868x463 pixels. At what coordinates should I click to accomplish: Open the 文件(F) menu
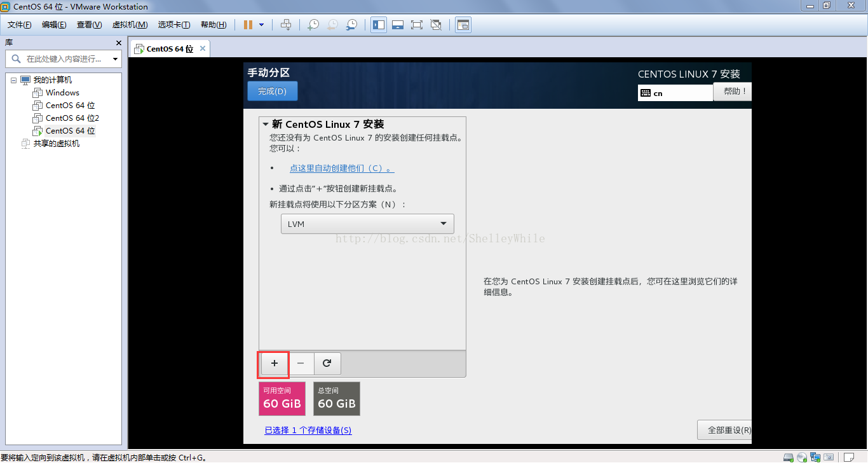coord(20,25)
